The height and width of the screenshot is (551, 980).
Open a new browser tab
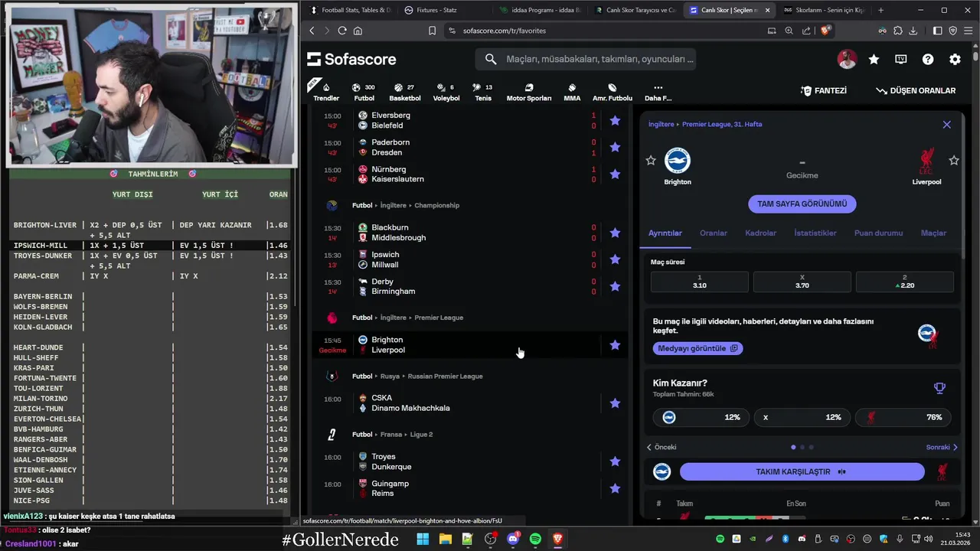coord(880,10)
